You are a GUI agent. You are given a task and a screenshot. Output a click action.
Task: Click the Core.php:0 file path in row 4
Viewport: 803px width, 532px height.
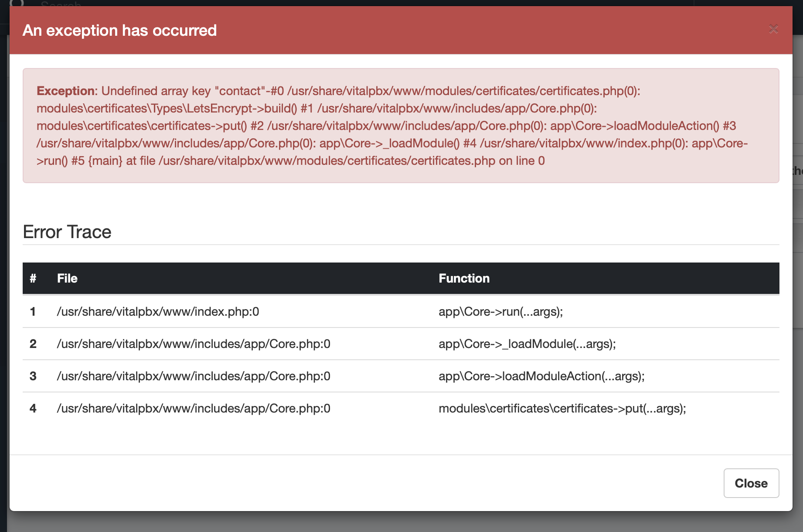pos(194,409)
